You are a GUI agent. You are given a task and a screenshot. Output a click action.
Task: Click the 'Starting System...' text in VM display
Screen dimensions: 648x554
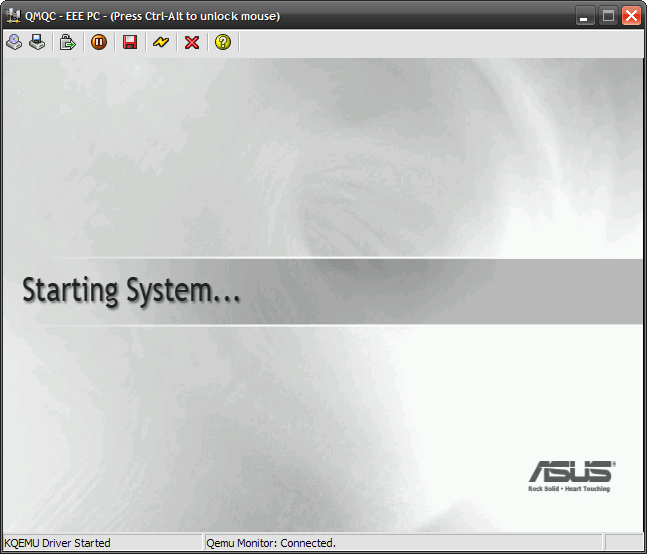tap(131, 291)
